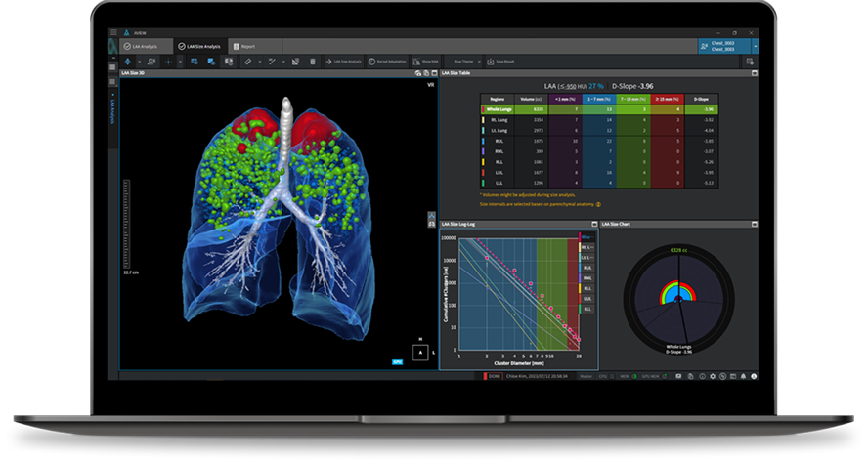The width and height of the screenshot is (868, 461).
Task: Maximize the LAA Size Table panel
Action: (x=753, y=73)
